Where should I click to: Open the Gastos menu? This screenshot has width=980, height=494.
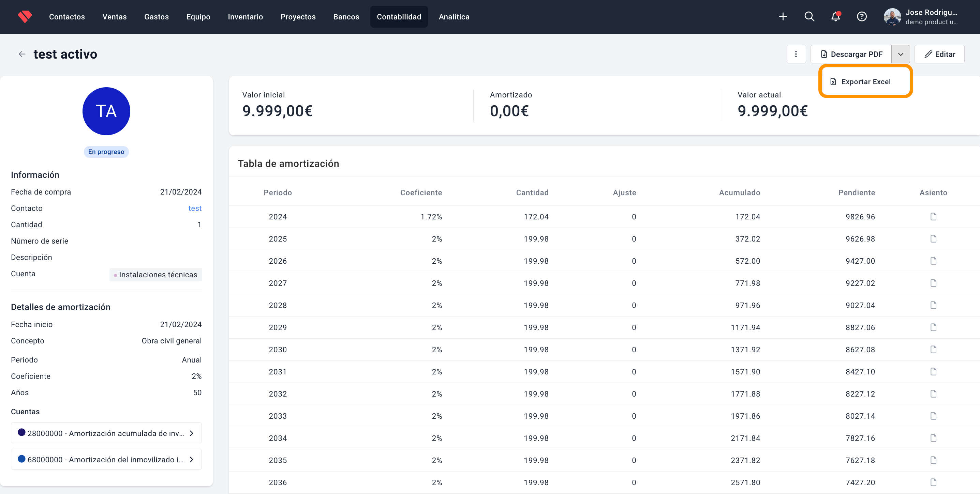pos(157,17)
